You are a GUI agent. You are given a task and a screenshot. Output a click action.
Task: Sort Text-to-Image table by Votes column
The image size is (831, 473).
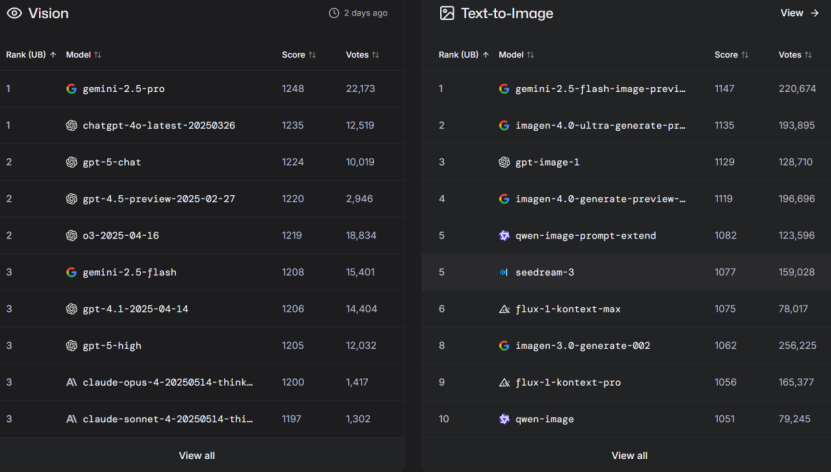pyautogui.click(x=795, y=54)
